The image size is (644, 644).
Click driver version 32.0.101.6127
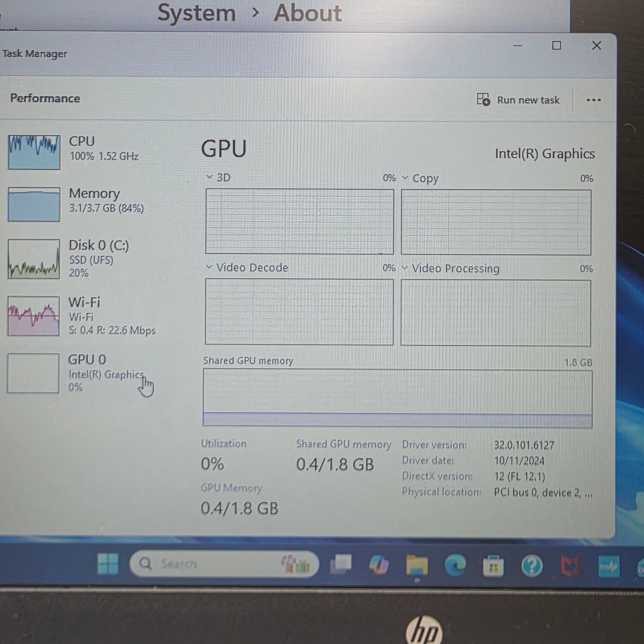coord(524,445)
